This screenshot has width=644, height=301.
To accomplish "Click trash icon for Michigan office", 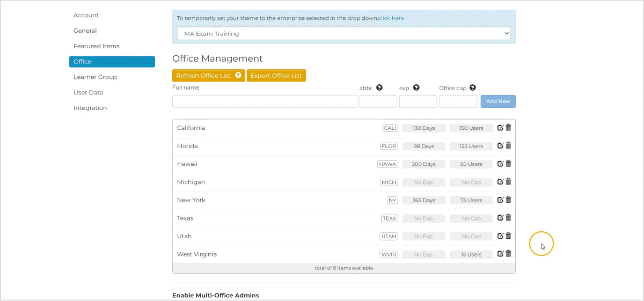I will pos(508,181).
